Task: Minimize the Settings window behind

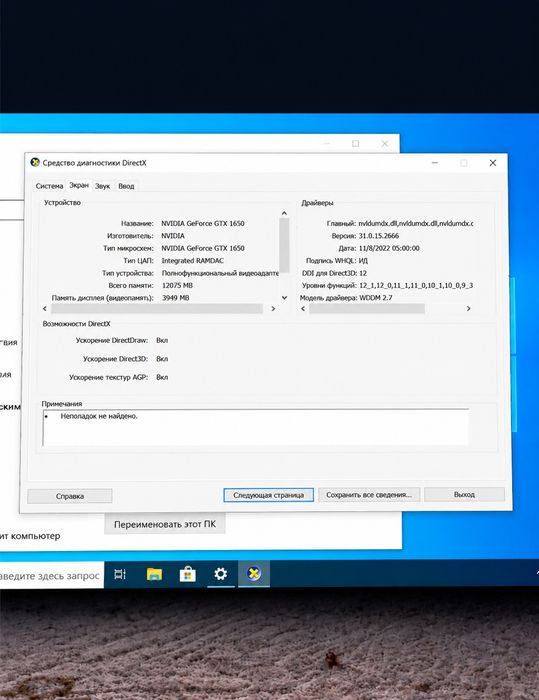Action: click(326, 143)
